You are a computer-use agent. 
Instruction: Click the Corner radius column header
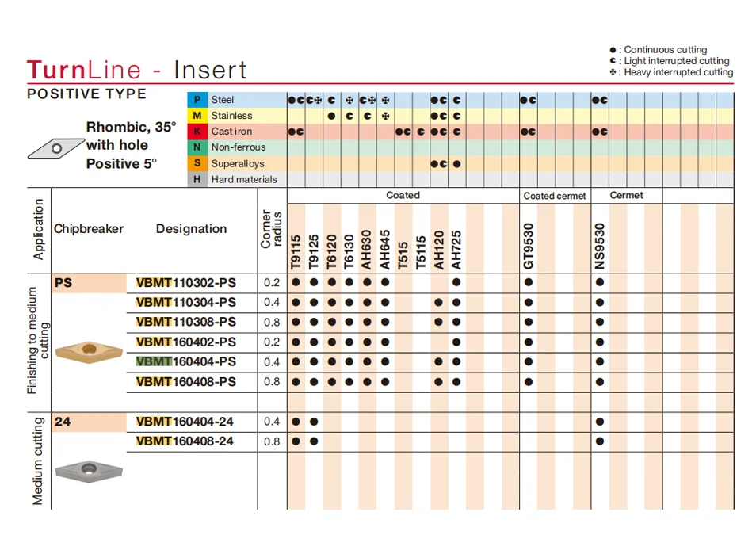[272, 228]
